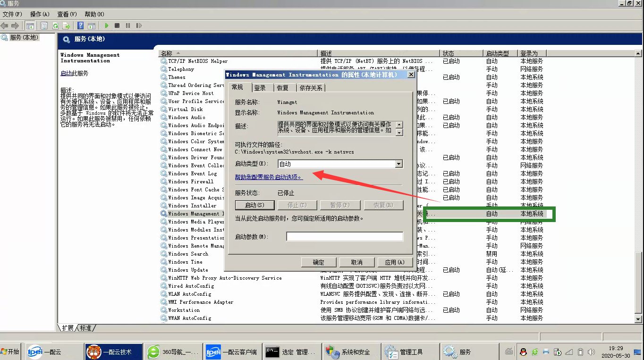Click the Restart Service toolbar icon

[139, 26]
